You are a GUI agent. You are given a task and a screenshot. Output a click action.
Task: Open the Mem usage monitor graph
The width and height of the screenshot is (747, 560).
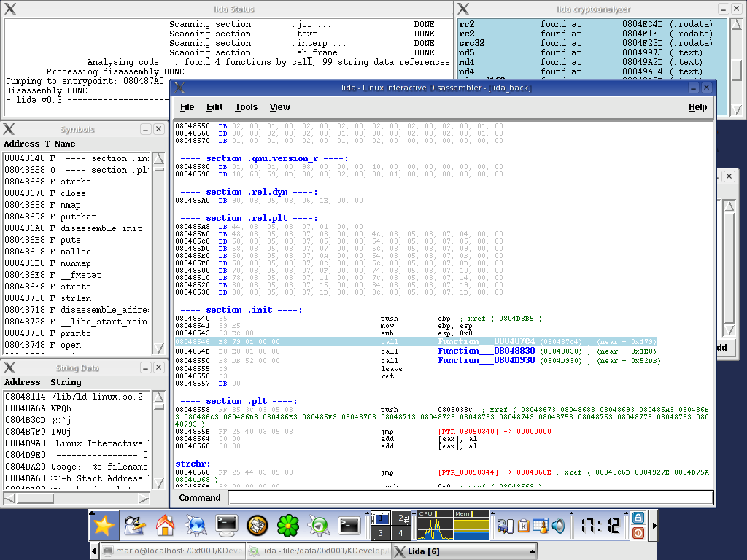[x=472, y=525]
